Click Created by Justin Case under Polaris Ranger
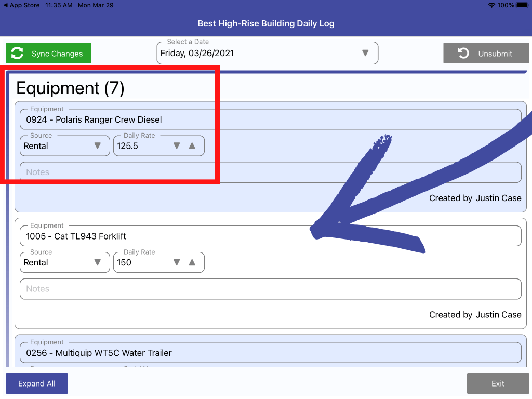Viewport: 532px width, 399px height. click(475, 198)
